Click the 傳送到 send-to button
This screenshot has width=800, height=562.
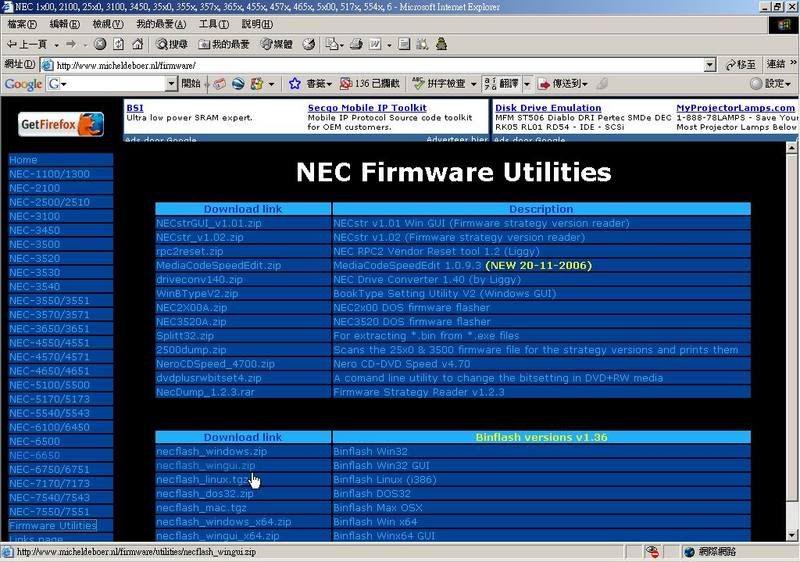[x=563, y=84]
